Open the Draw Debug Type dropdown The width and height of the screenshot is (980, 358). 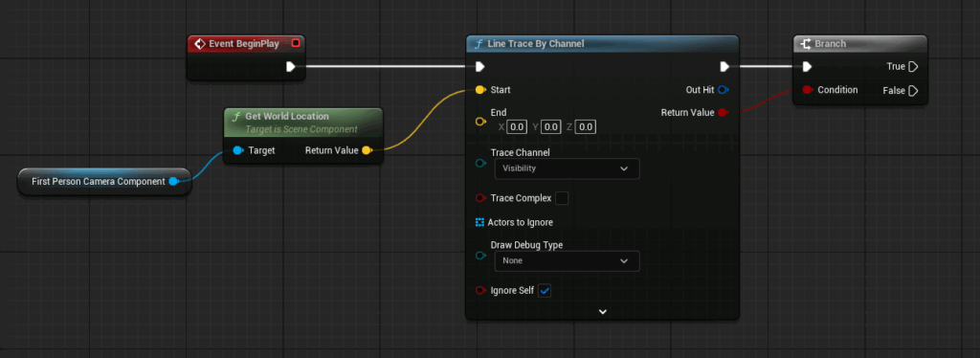click(567, 261)
